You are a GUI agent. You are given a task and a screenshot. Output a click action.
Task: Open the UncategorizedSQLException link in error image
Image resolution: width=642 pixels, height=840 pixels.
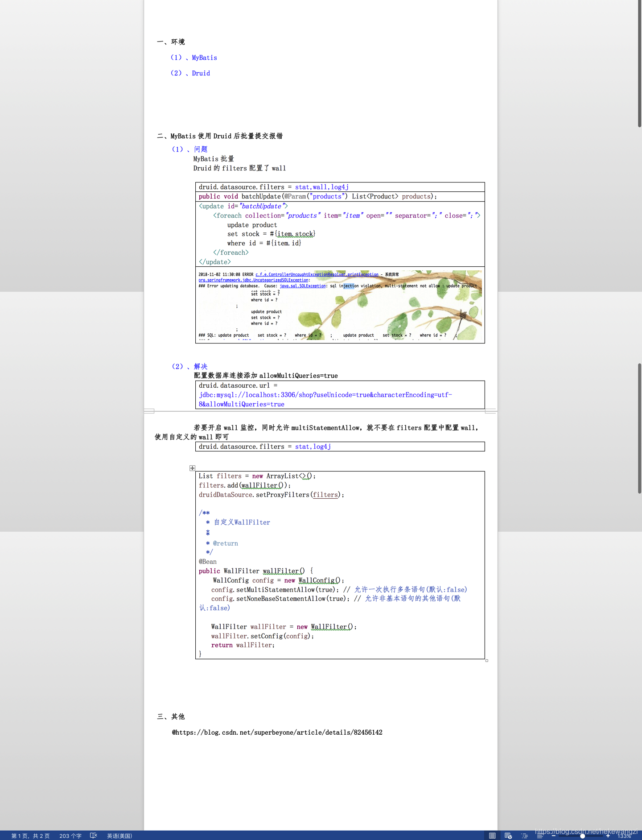coord(253,280)
